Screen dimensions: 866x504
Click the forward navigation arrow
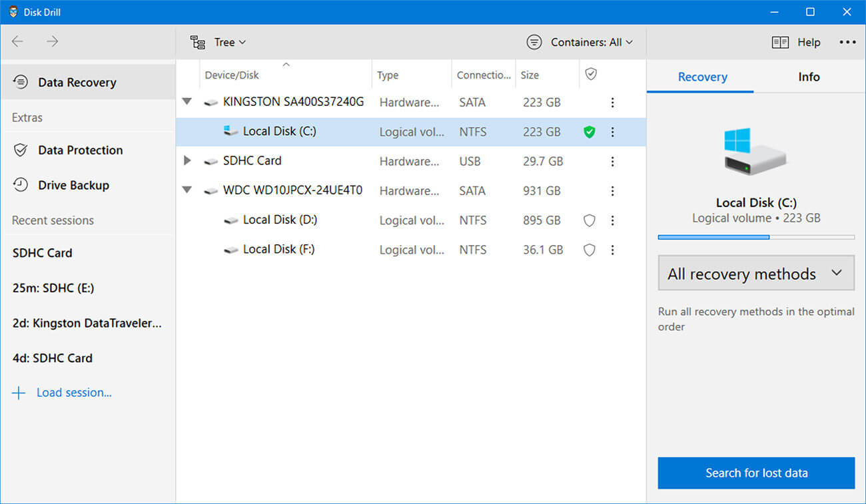click(53, 42)
